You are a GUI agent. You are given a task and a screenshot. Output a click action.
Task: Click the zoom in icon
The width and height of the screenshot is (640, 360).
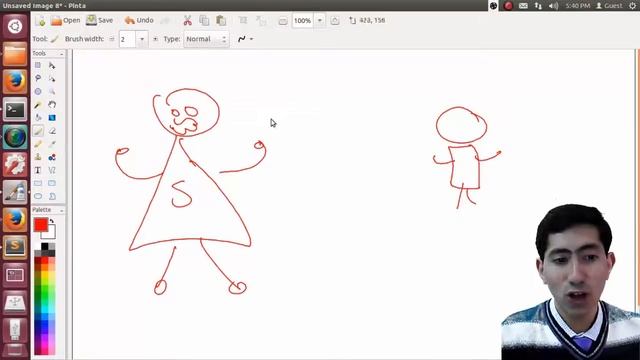pyautogui.click(x=335, y=21)
